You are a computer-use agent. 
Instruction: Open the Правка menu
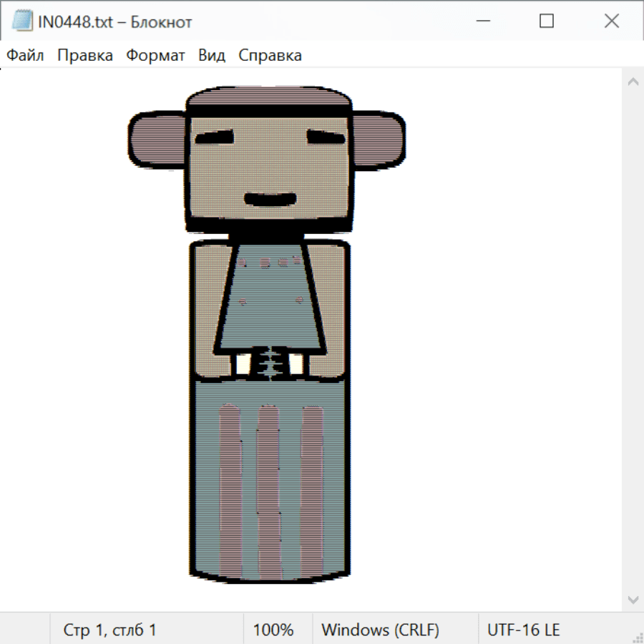point(85,56)
